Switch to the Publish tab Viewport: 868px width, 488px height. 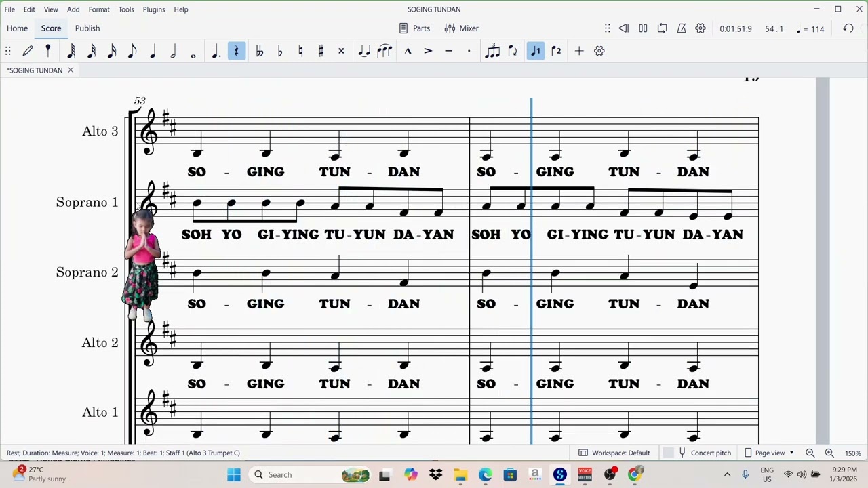pos(87,28)
